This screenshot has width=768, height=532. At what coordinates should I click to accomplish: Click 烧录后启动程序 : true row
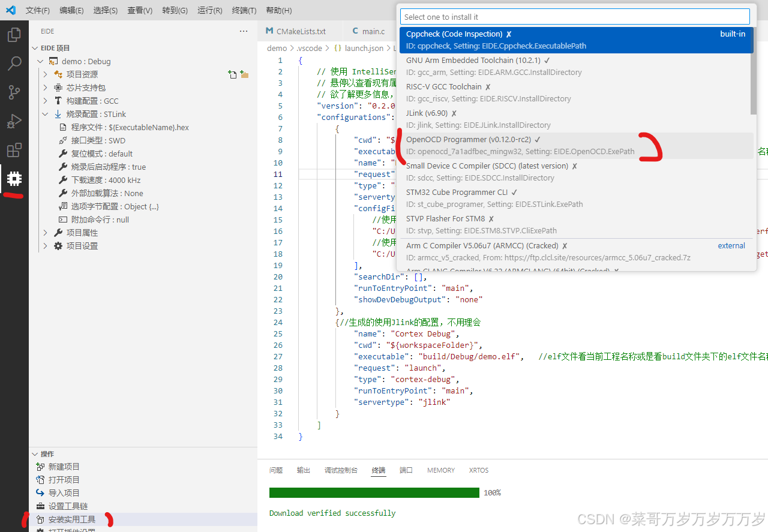tap(143, 167)
